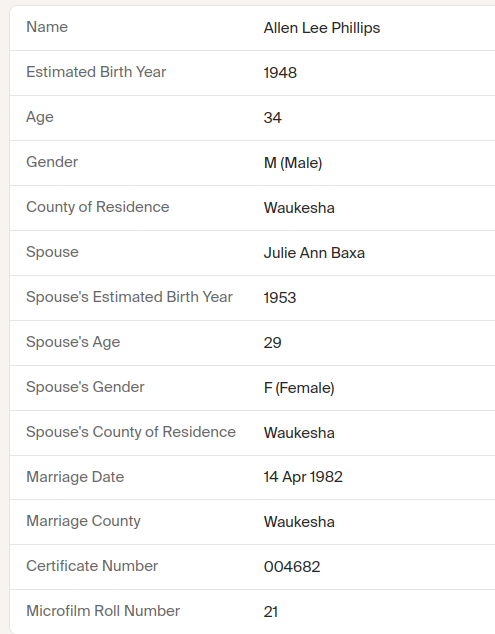
Task: Click the Marriage Date label
Action: [x=75, y=477]
